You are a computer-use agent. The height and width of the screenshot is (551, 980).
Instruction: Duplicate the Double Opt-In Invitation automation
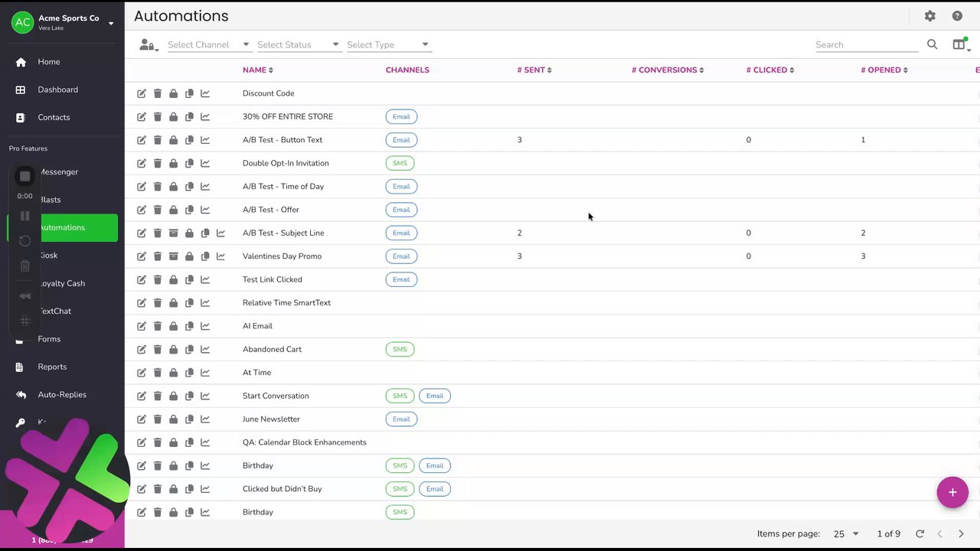point(189,163)
